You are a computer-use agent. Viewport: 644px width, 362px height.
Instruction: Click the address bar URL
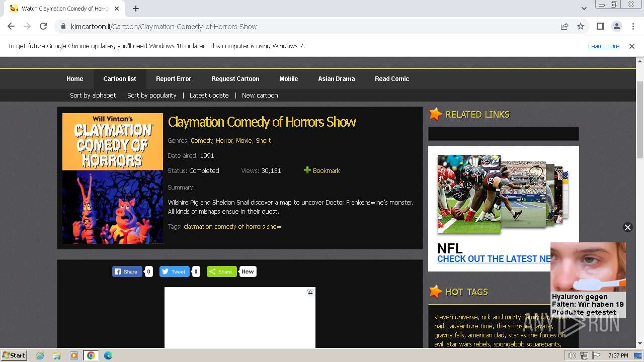pos(164,26)
